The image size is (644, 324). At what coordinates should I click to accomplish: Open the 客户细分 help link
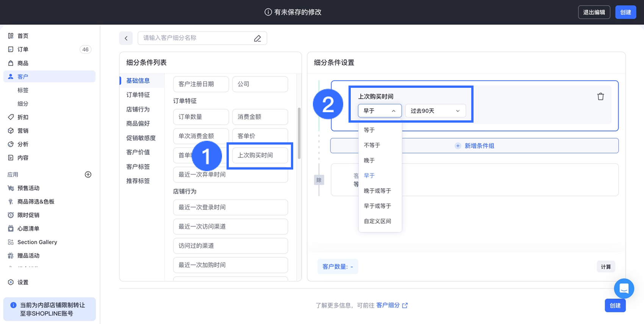392,305
